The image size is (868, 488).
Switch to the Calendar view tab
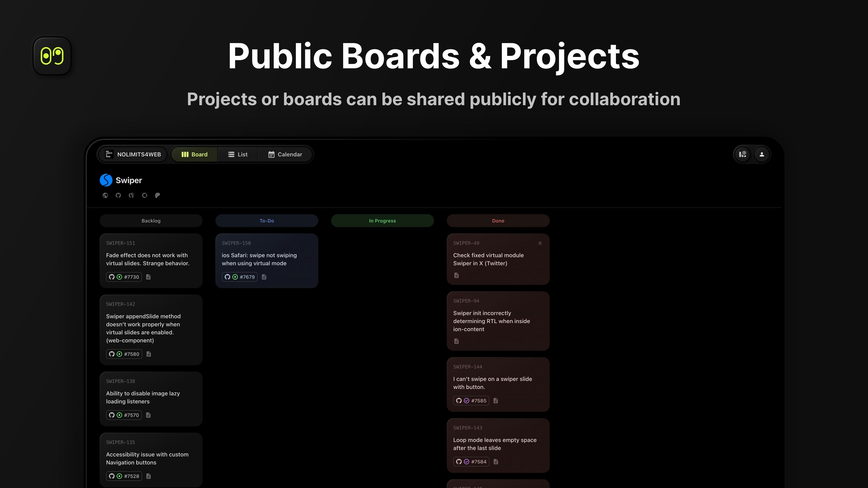click(x=285, y=154)
